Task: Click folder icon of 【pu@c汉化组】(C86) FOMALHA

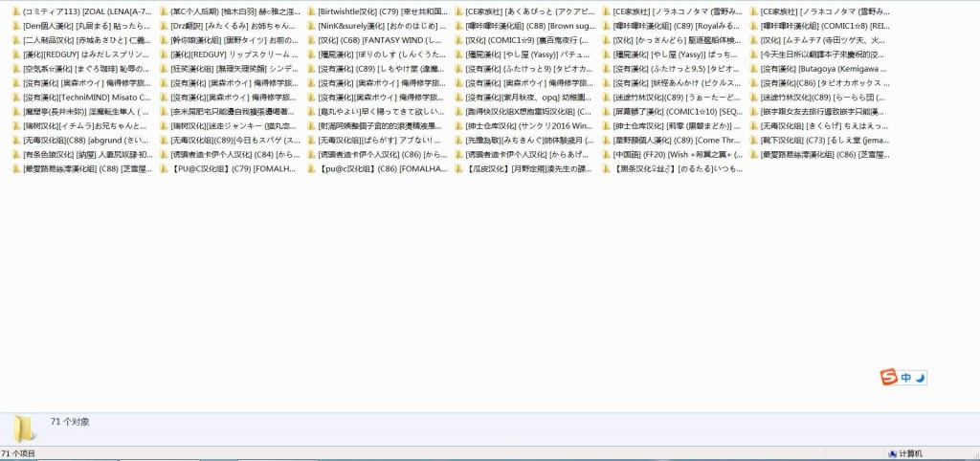Action: point(311,169)
